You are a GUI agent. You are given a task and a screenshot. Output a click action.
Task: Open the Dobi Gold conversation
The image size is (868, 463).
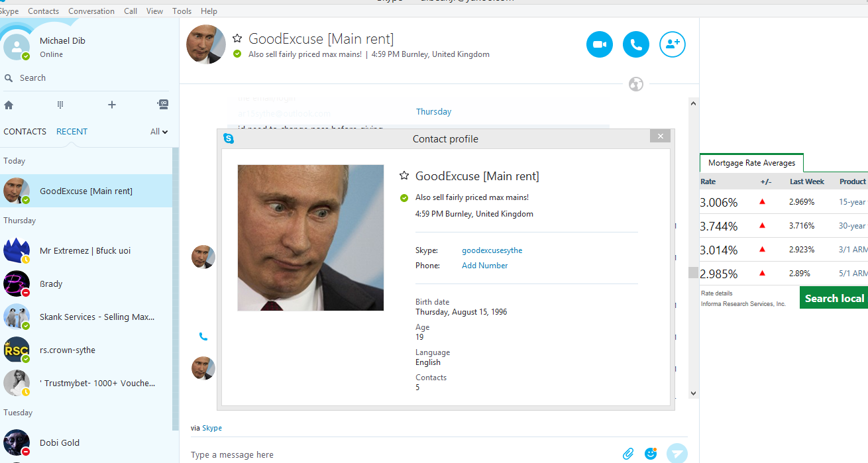tap(86, 442)
